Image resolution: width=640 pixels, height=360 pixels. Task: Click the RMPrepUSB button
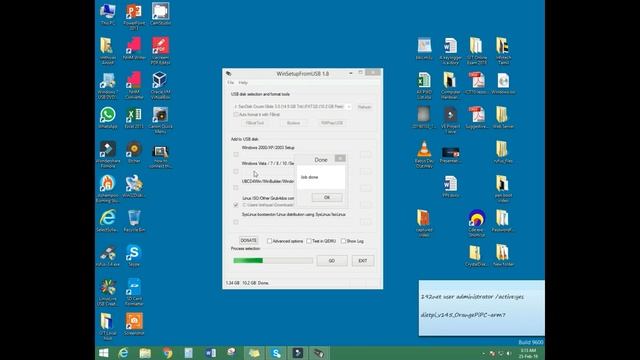[x=332, y=123]
